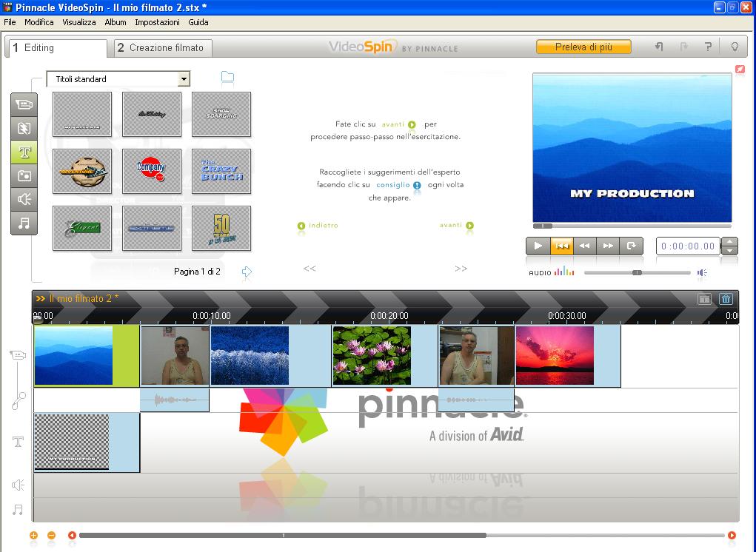Show the video clips album section
756x552 pixels.
(24, 104)
